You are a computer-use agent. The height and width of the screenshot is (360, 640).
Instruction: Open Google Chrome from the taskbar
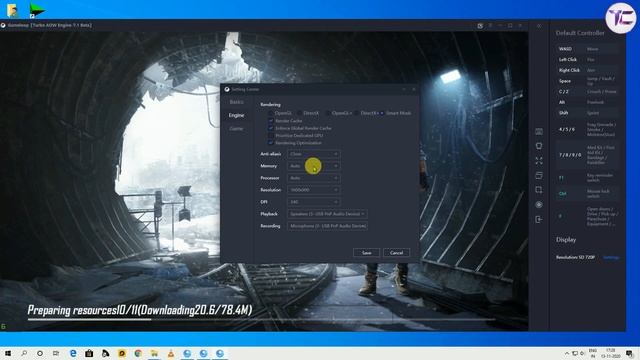coord(138,353)
